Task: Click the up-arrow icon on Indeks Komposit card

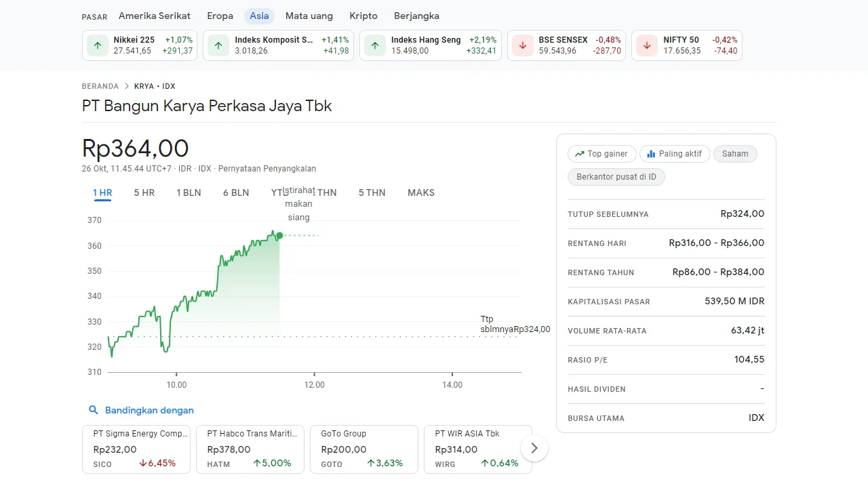Action: coord(218,45)
